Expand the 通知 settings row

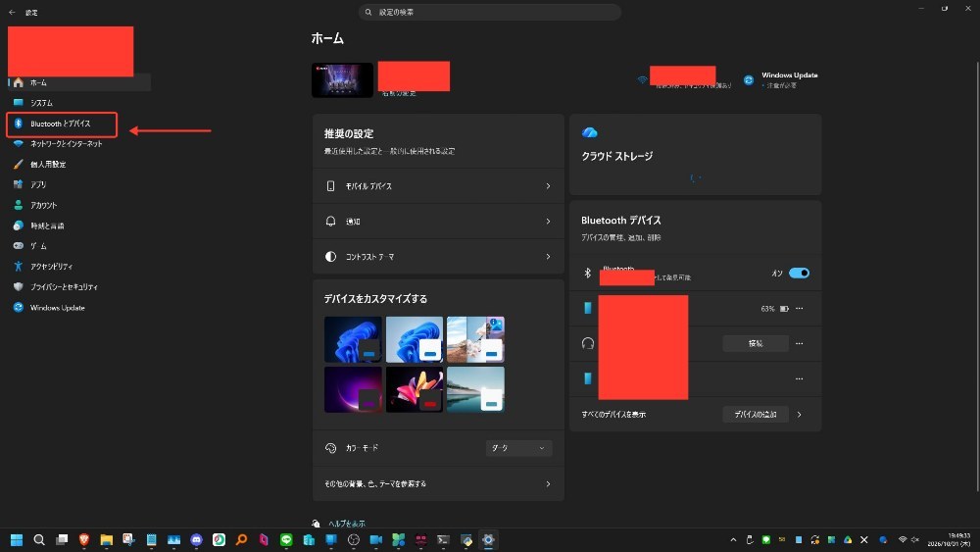tap(438, 222)
